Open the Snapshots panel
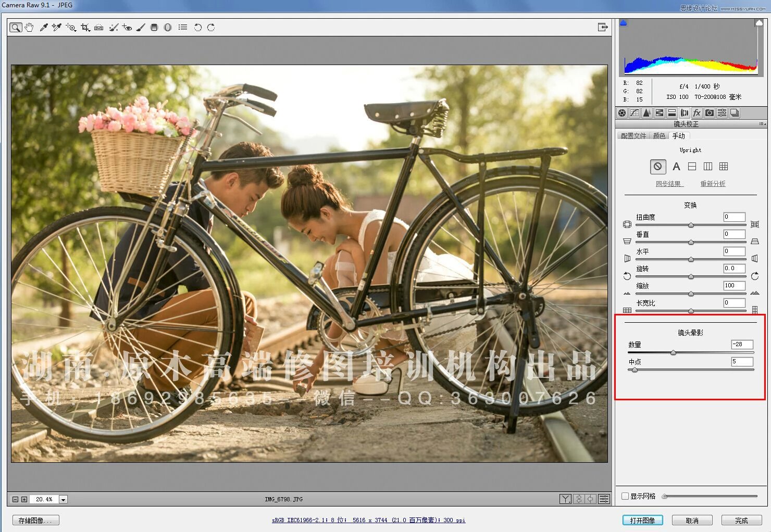Viewport: 771px width, 532px height. (735, 113)
